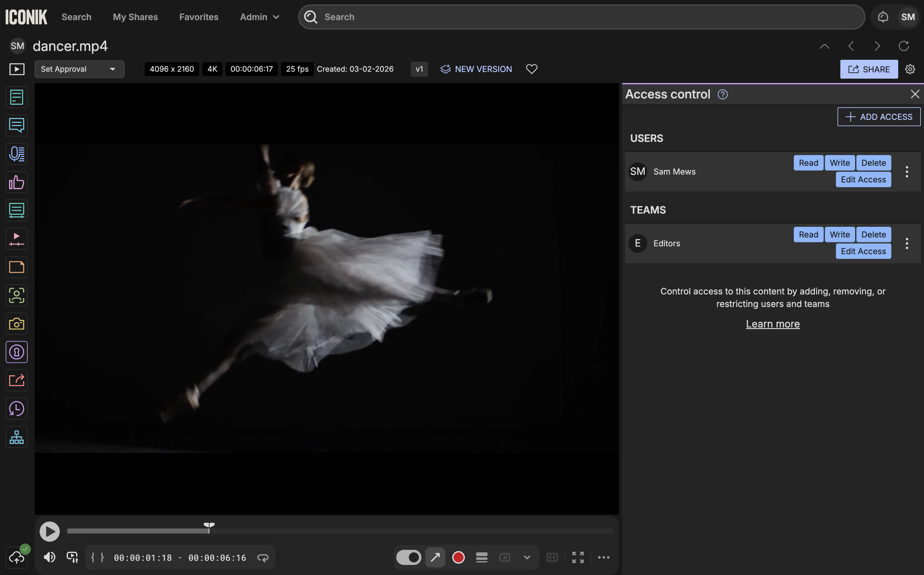Expand the Admin menu
The width and height of the screenshot is (924, 575).
pos(259,17)
